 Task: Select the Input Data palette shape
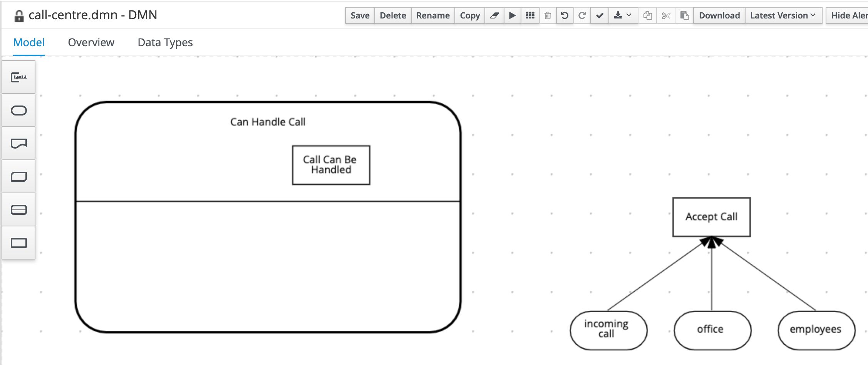pyautogui.click(x=18, y=111)
